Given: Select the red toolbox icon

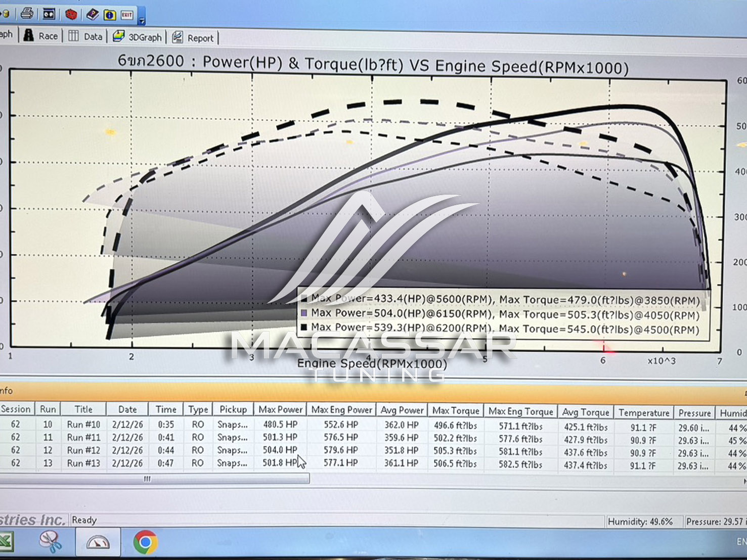Looking at the screenshot, I should [x=71, y=14].
